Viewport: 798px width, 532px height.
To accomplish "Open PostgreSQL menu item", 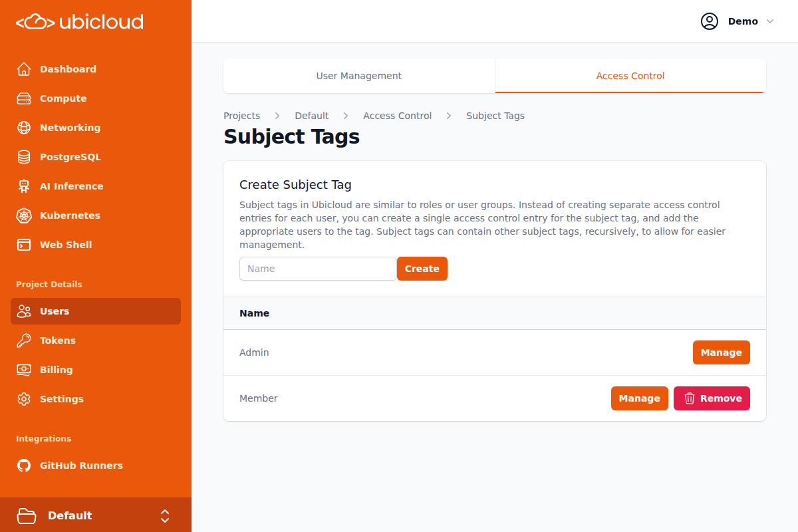I will (x=96, y=157).
